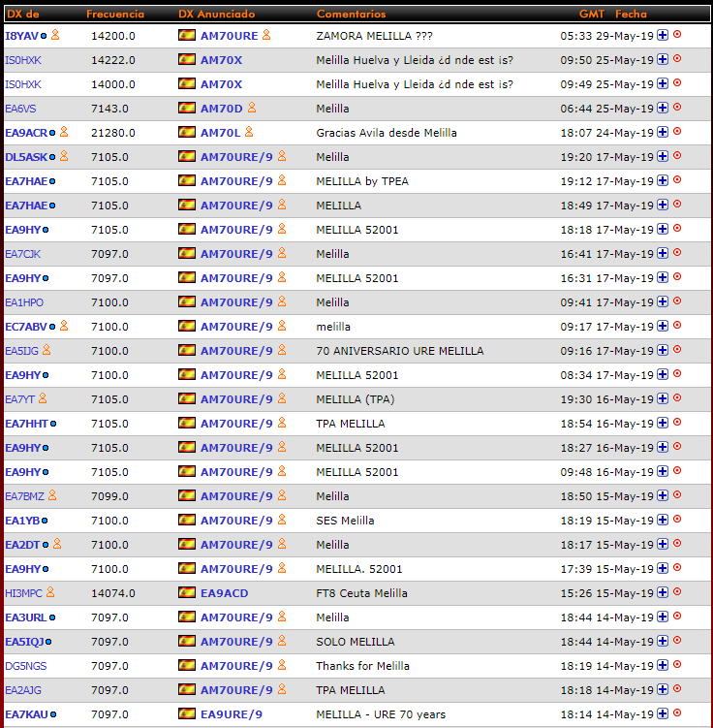
Task: Click the DX Anunciado column header
Action: [217, 15]
